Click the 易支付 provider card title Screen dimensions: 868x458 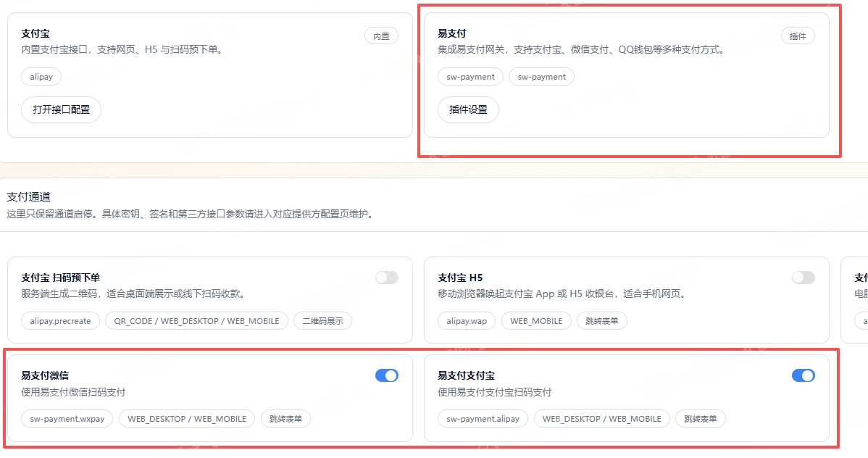point(451,34)
